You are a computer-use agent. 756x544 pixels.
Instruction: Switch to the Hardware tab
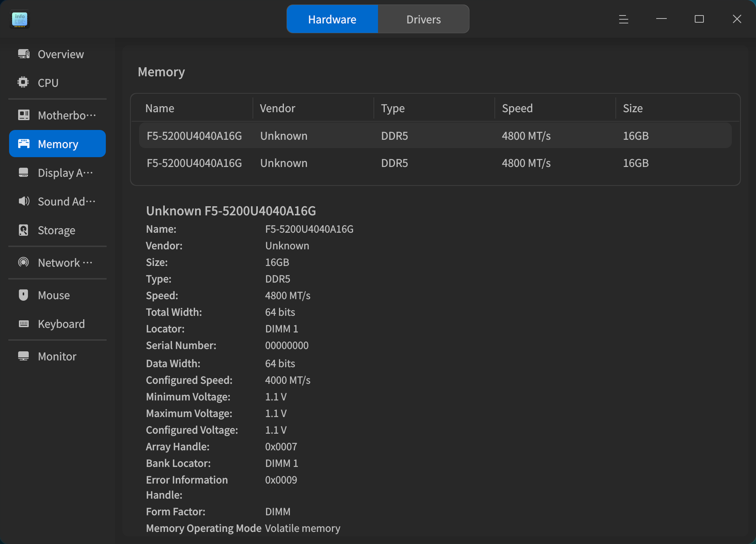coord(332,19)
